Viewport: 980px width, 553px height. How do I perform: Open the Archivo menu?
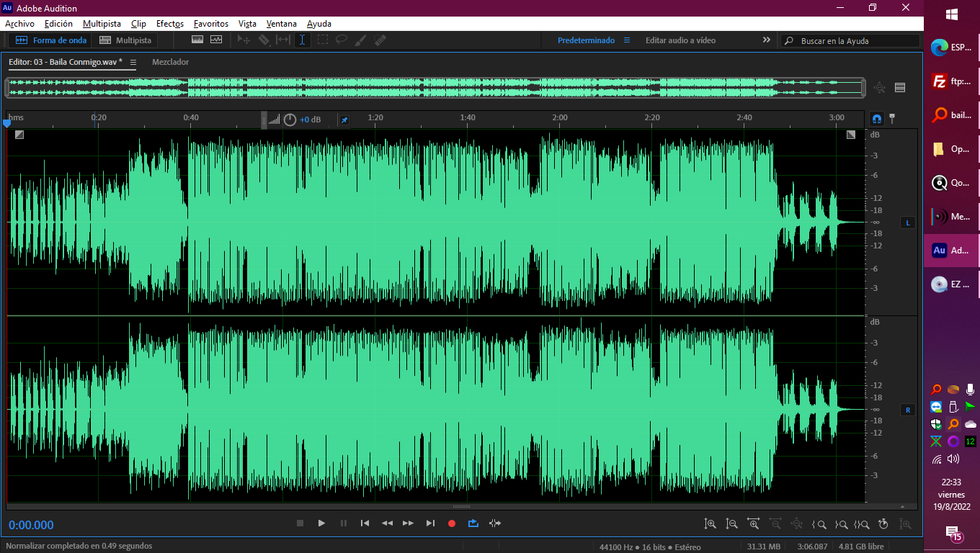click(x=19, y=24)
